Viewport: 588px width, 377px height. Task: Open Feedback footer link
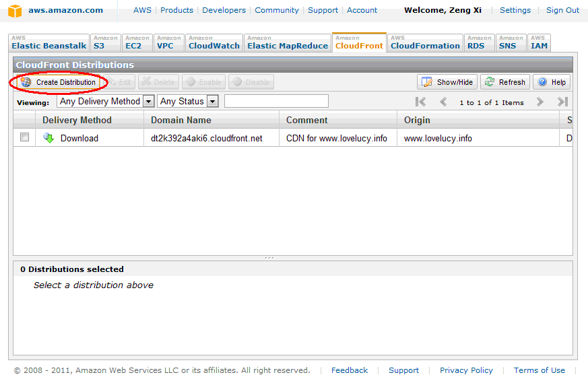350,370
